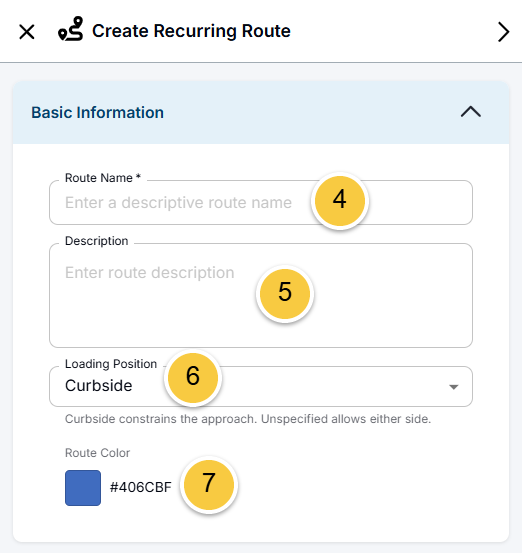Click the blue Route Color swatch
Viewport: 522px width, 553px height.
tap(83, 488)
